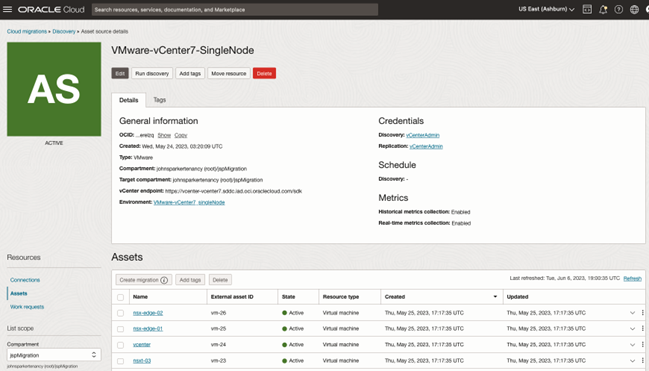
Task: Expand the vcenter row details
Action: point(632,344)
